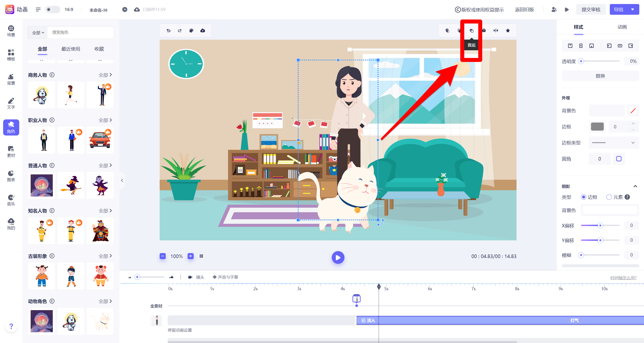Click the help question mark button

11,326
